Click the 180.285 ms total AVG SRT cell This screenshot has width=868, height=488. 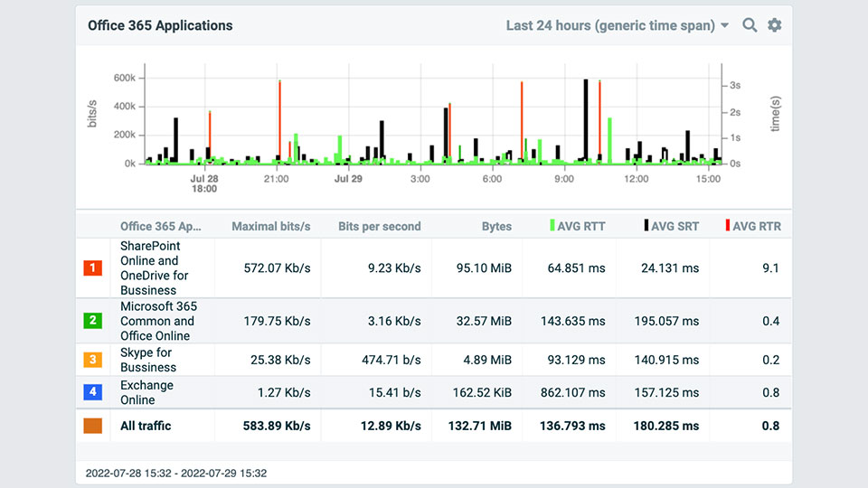point(666,426)
